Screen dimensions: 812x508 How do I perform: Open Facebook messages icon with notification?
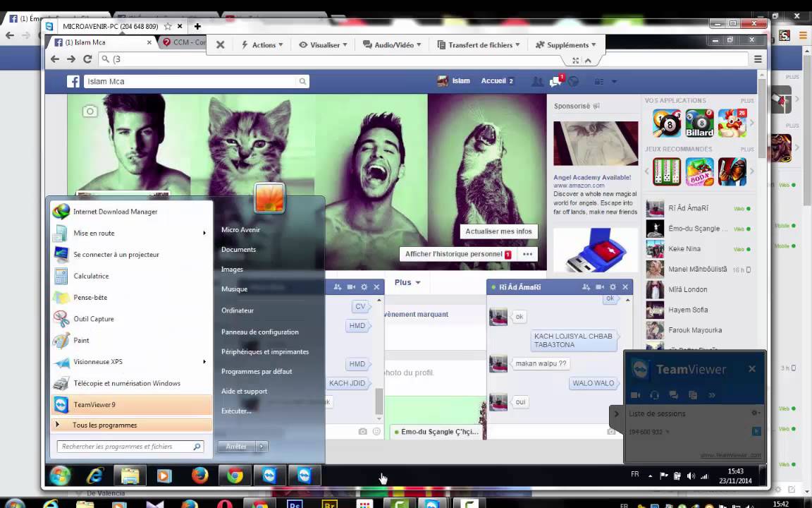(555, 81)
